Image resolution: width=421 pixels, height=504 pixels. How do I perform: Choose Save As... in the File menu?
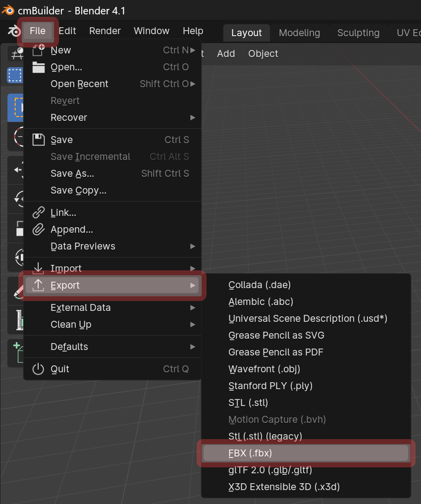113,174
